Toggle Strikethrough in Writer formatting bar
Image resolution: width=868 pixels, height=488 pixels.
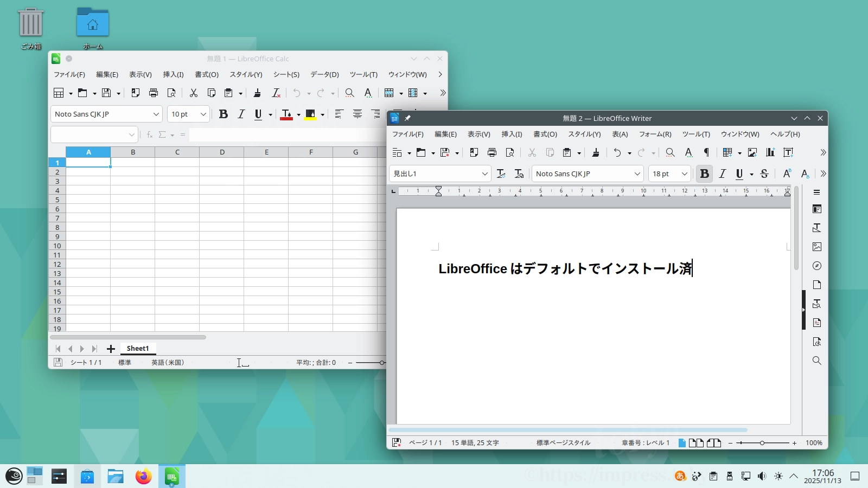point(764,174)
